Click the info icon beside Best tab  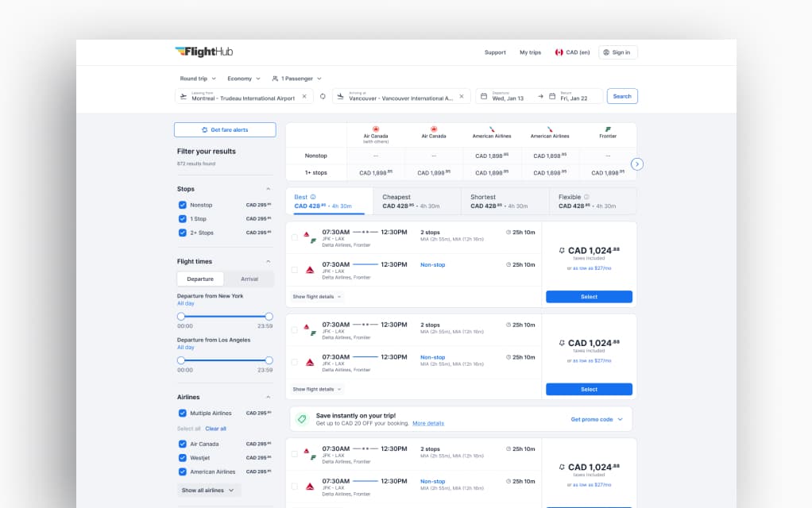313,197
